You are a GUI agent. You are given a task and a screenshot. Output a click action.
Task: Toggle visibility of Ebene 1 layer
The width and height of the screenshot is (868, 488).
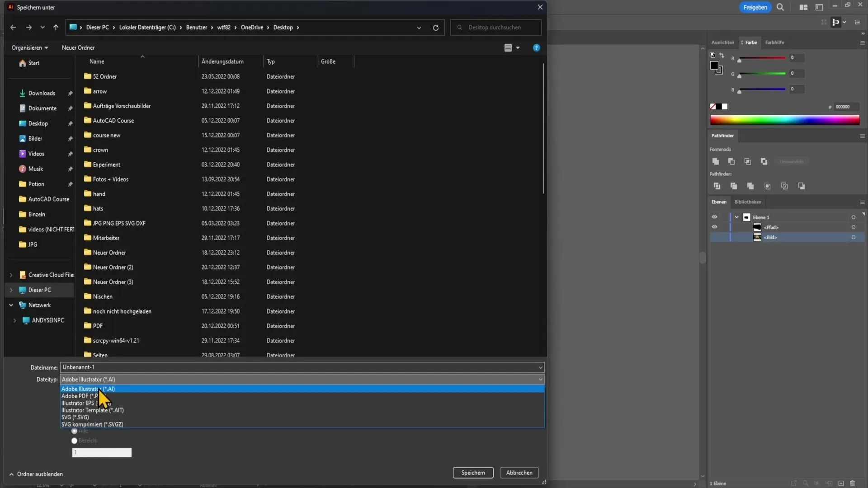[x=714, y=217]
